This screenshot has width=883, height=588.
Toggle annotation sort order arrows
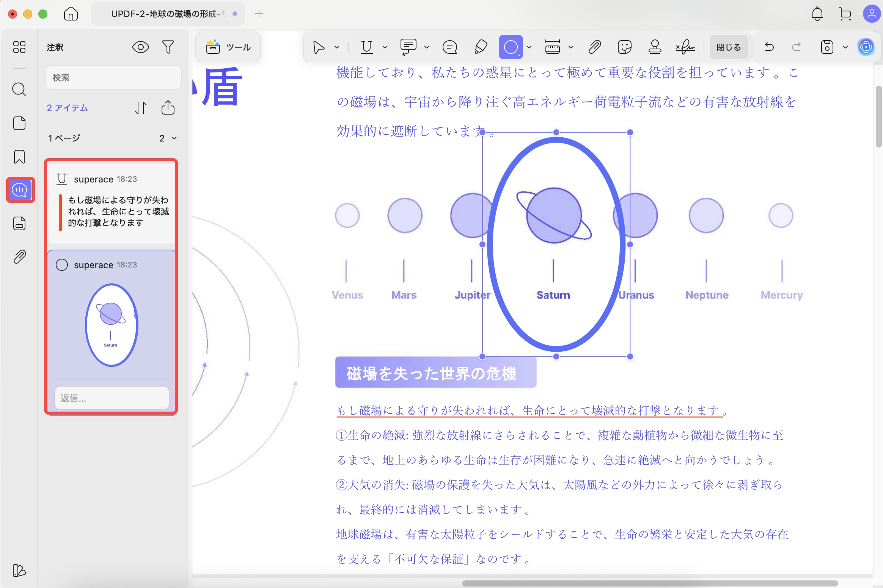coord(140,108)
